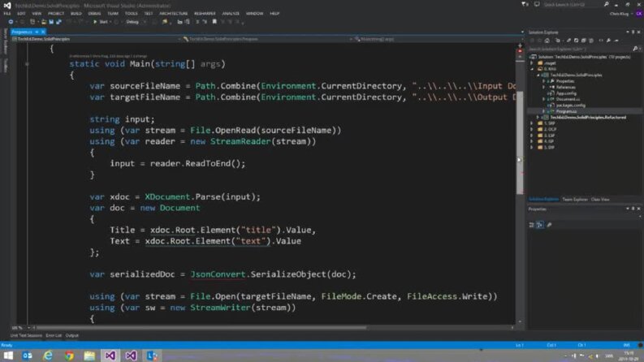This screenshot has width=644, height=362.
Task: Select Document.cs in Solution Explorer
Action: tap(568, 99)
